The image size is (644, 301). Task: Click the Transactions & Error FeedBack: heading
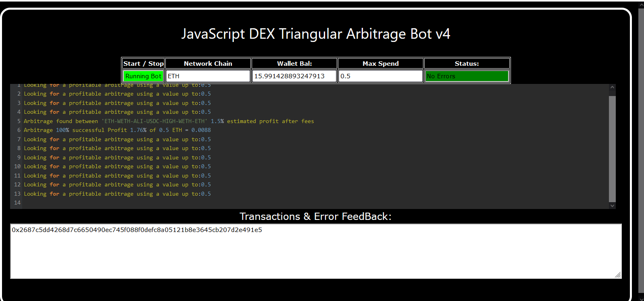point(316,216)
